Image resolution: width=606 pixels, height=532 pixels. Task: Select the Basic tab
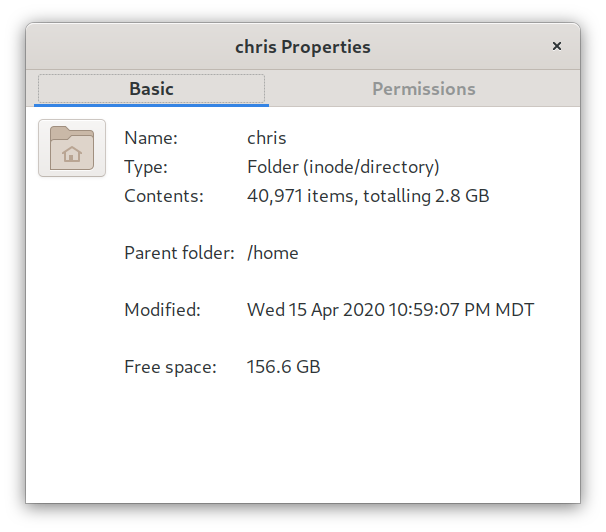152,89
